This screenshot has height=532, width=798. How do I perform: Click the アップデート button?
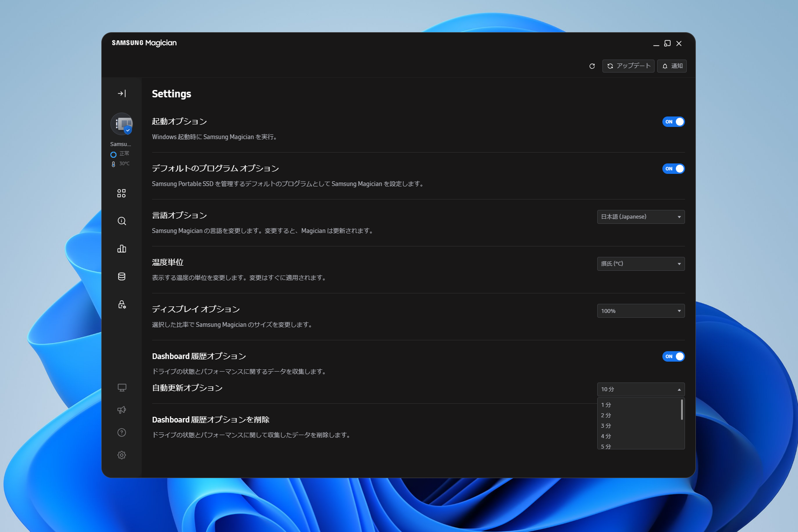[x=628, y=66]
